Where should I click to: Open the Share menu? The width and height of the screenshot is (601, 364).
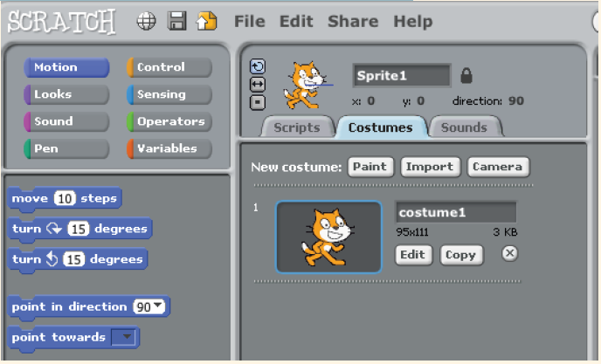[353, 22]
